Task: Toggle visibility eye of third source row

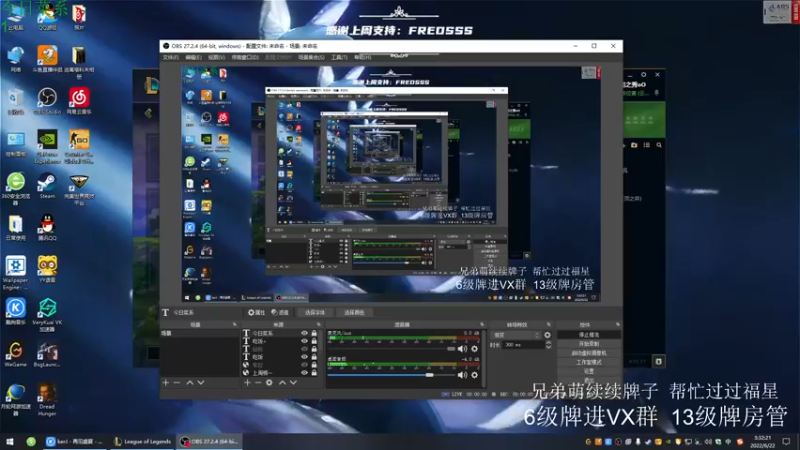Action: [305, 349]
